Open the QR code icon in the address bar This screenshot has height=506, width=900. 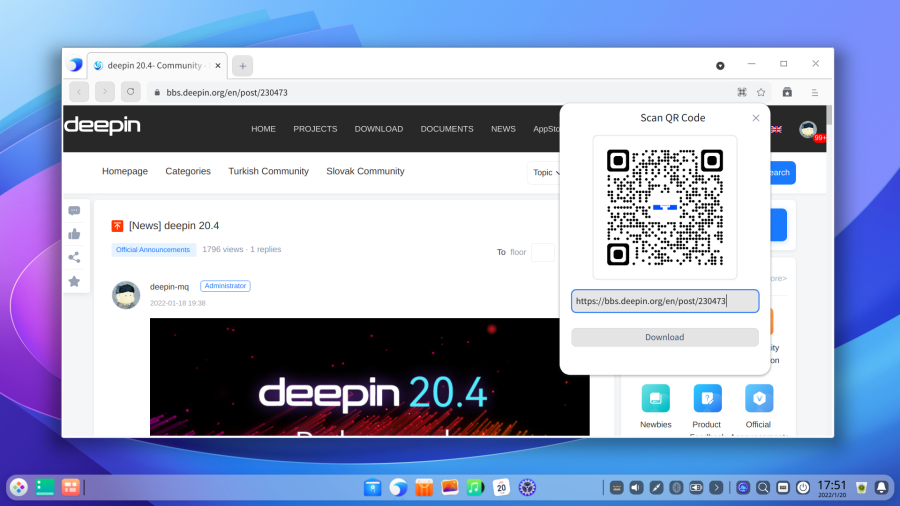[742, 92]
